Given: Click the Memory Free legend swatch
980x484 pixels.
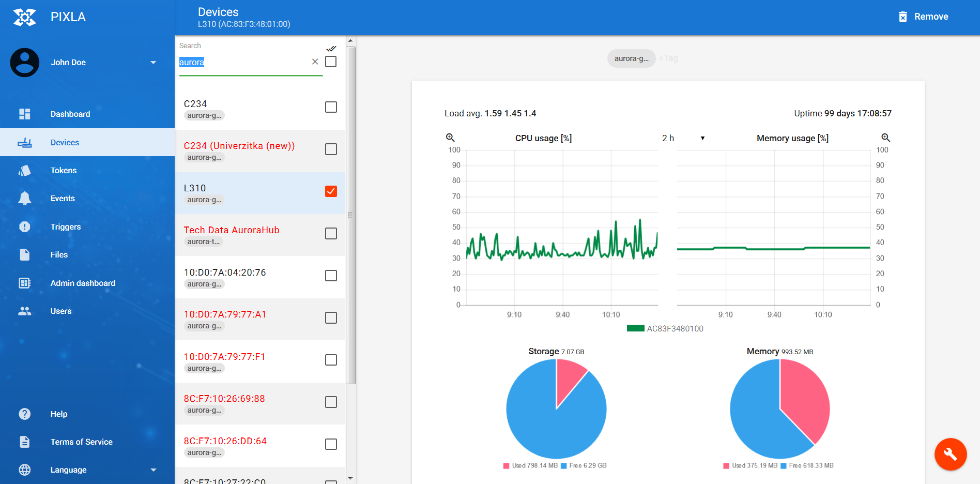Looking at the screenshot, I should [784, 466].
